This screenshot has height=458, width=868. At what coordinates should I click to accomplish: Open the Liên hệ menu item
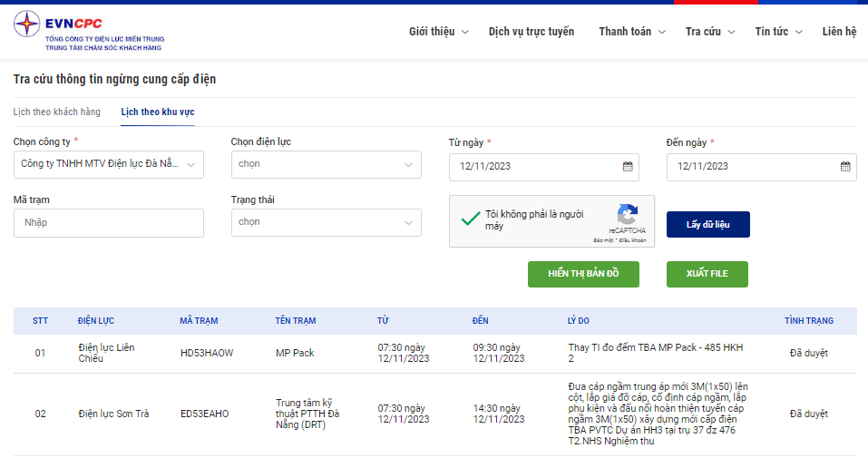[839, 32]
